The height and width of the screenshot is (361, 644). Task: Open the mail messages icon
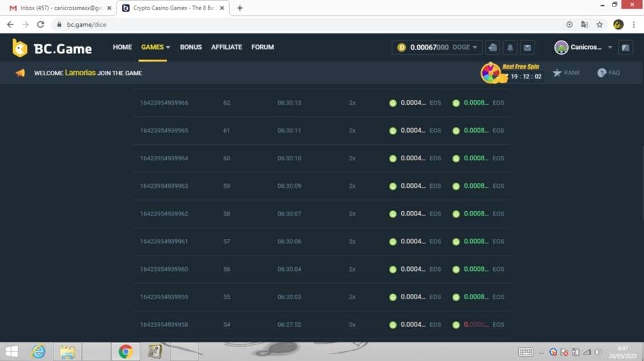point(527,48)
